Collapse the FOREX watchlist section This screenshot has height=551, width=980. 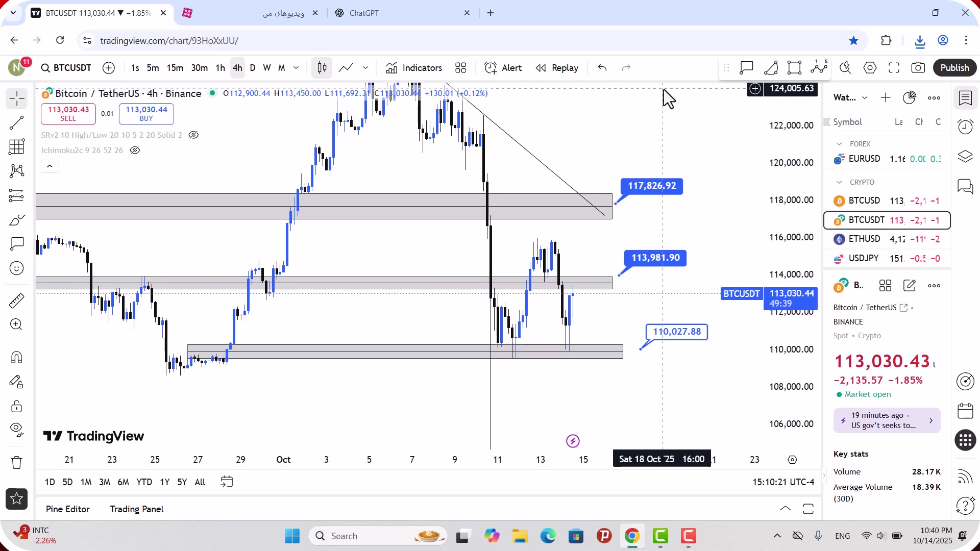[839, 144]
